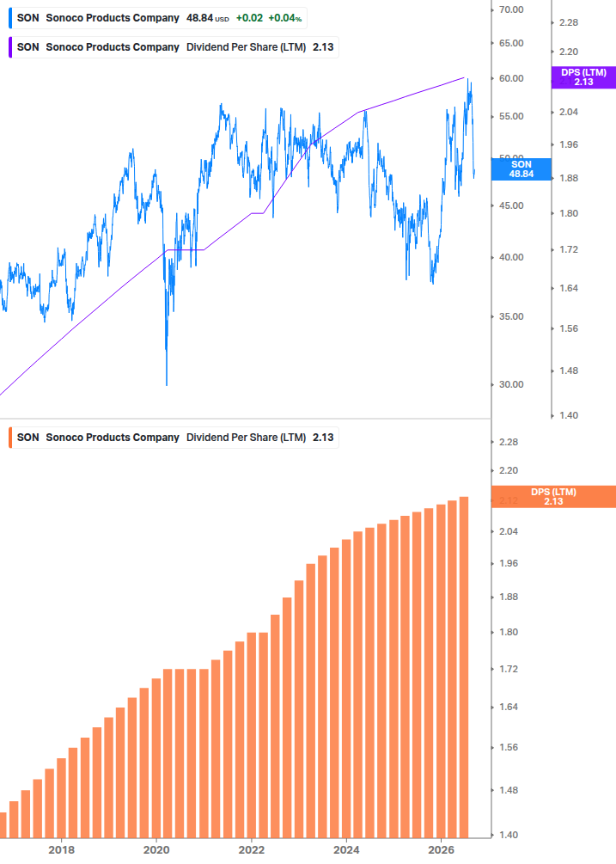Click the last orange bar of the dividend chart
This screenshot has height=864, width=616.
click(464, 667)
